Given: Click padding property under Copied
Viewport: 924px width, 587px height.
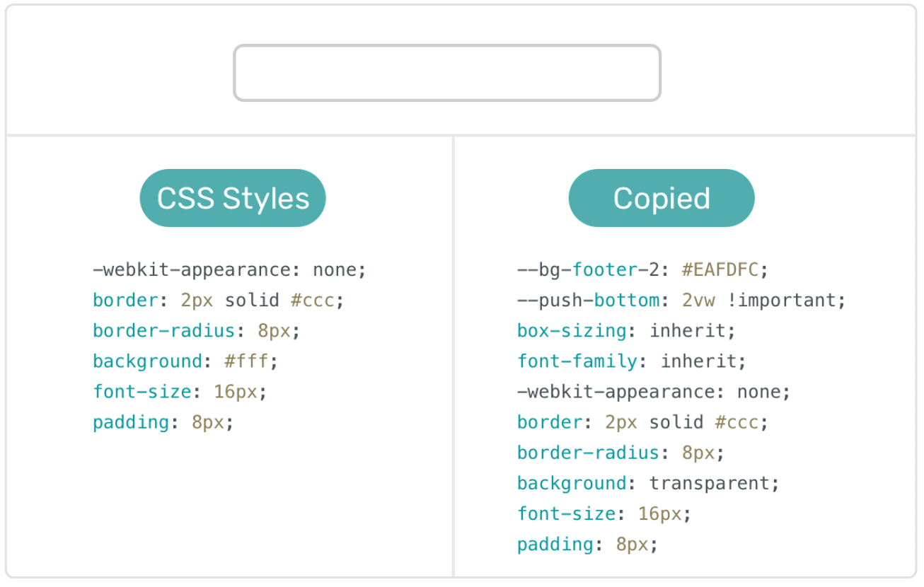Looking at the screenshot, I should click(555, 545).
